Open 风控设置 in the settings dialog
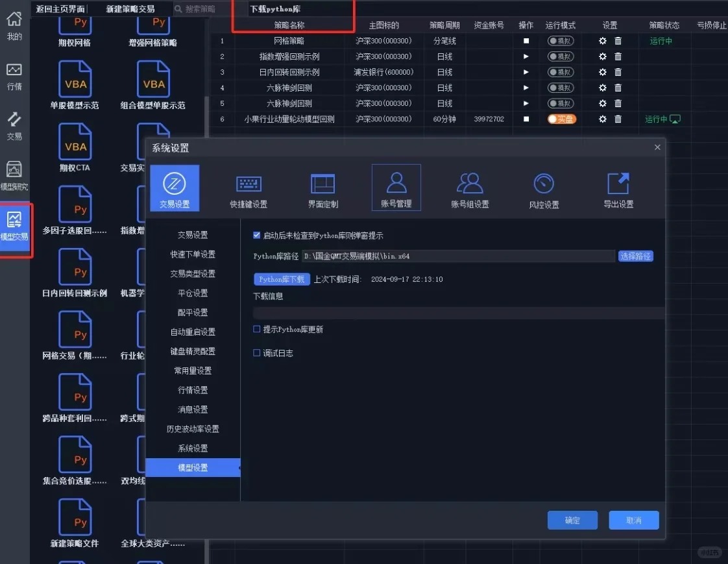 coord(544,187)
